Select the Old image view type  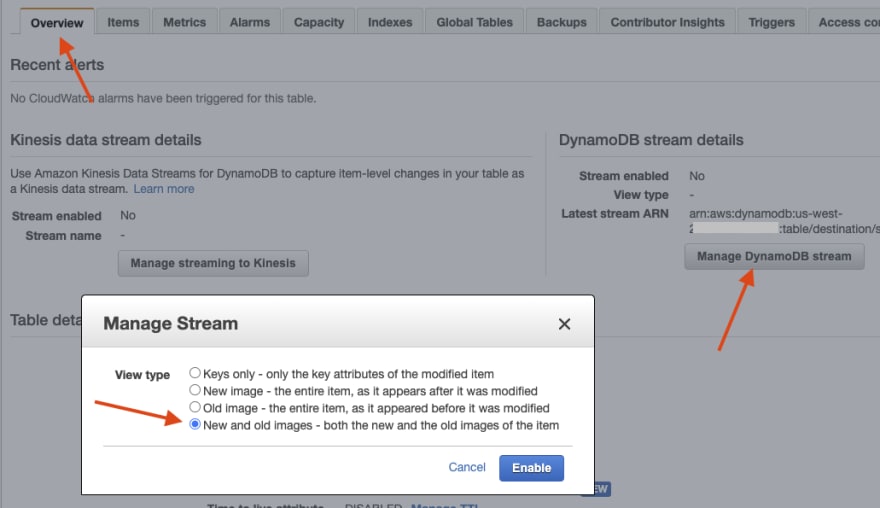195,407
